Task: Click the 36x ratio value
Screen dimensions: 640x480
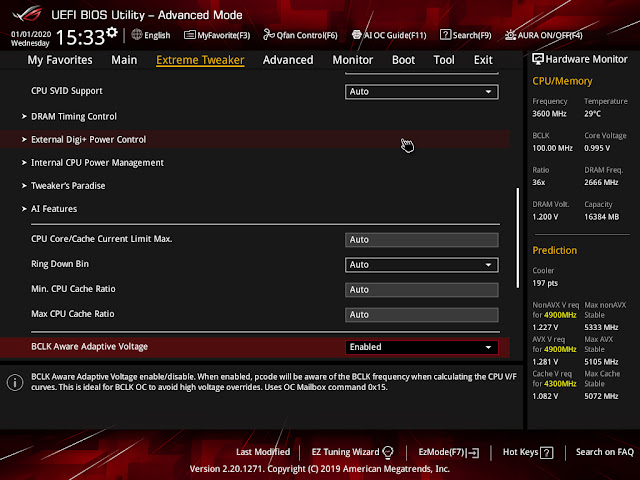Action: [x=539, y=182]
